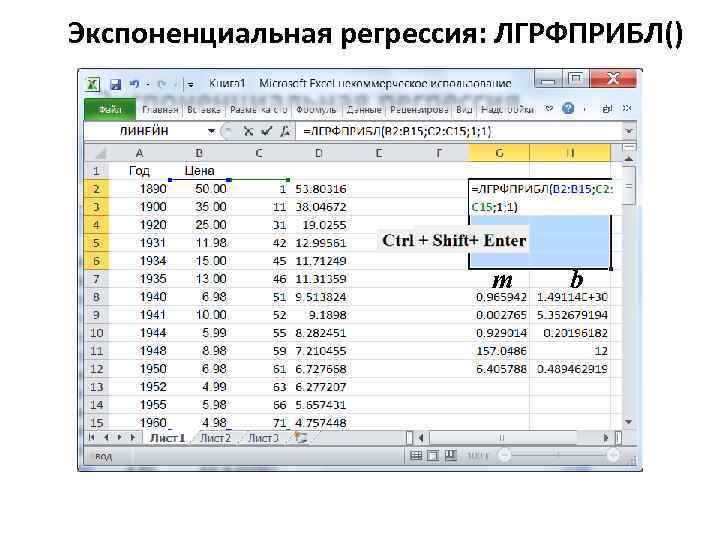Click the zoom slider in status bar
Viewport: 720px width, 540px height.
pyautogui.click(x=558, y=455)
